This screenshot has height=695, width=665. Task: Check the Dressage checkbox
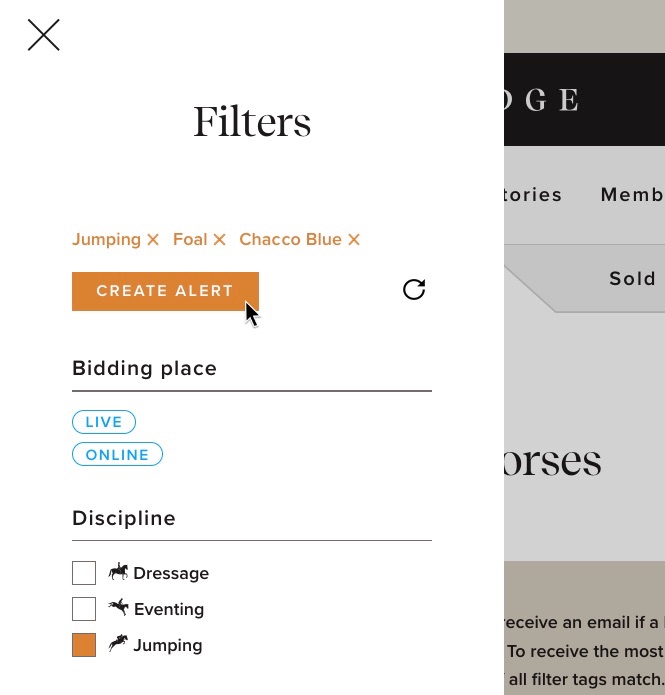[x=84, y=573]
